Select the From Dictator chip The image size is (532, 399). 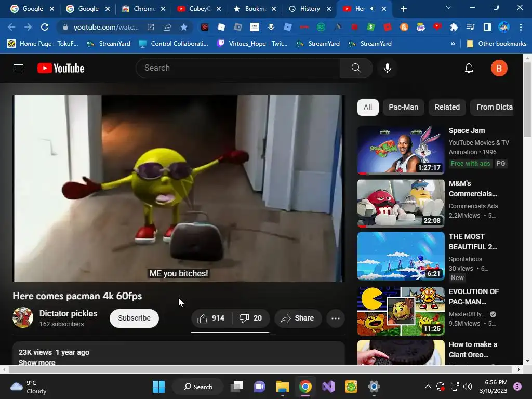pos(493,107)
